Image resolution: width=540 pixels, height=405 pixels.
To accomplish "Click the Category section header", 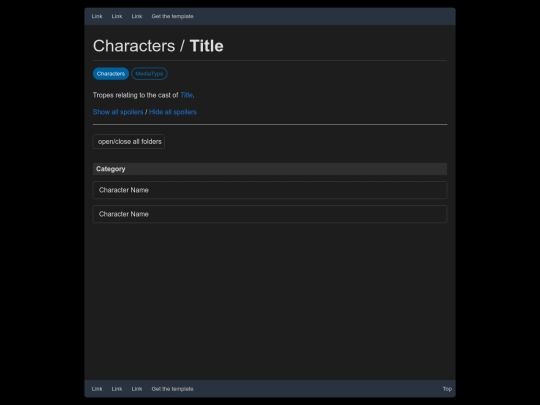I will 270,169.
